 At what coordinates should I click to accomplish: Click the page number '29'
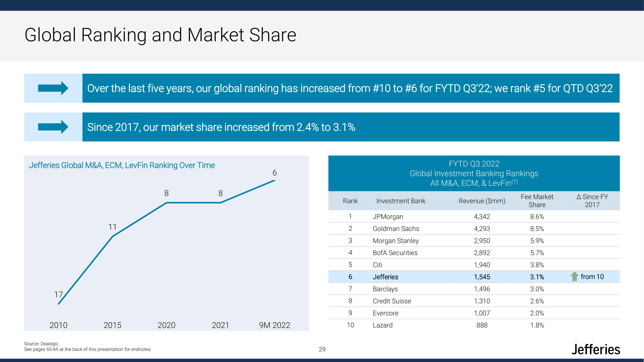[322, 349]
